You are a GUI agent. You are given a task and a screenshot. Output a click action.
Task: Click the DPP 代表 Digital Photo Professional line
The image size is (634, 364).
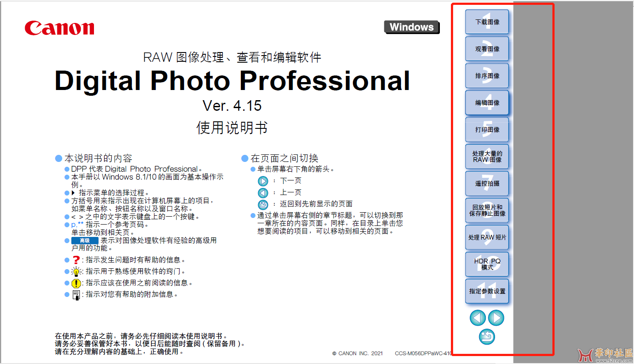click(136, 169)
